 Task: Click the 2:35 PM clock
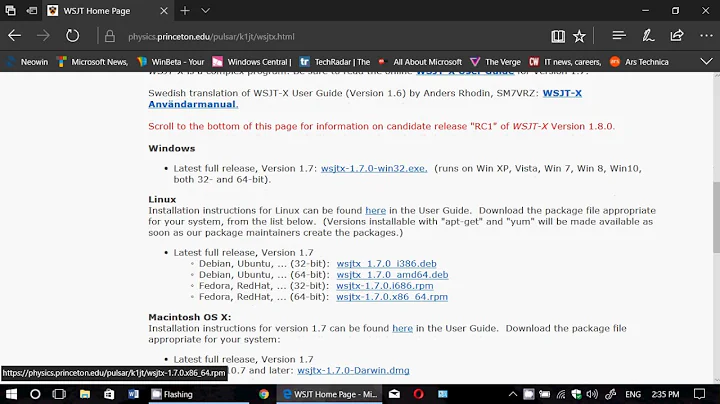[x=665, y=394]
